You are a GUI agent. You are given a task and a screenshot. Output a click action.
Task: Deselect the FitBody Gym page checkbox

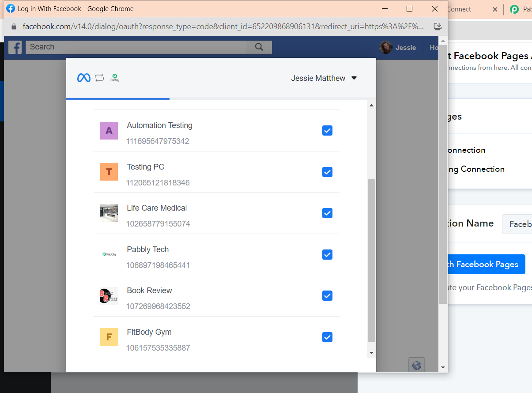pyautogui.click(x=327, y=337)
